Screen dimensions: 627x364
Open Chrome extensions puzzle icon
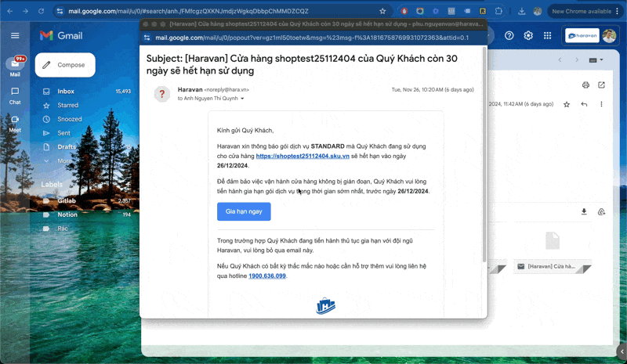coord(498,11)
